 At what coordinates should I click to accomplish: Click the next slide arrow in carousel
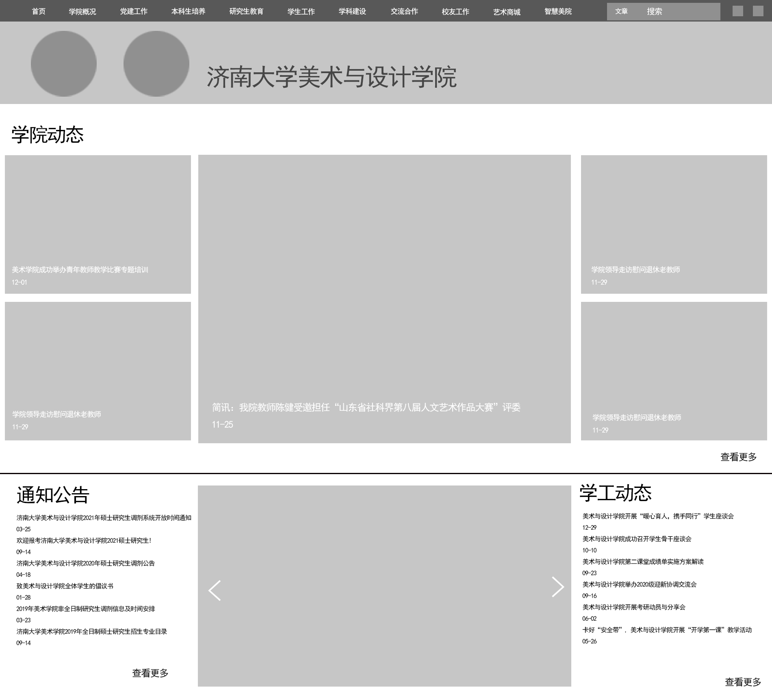tap(558, 587)
